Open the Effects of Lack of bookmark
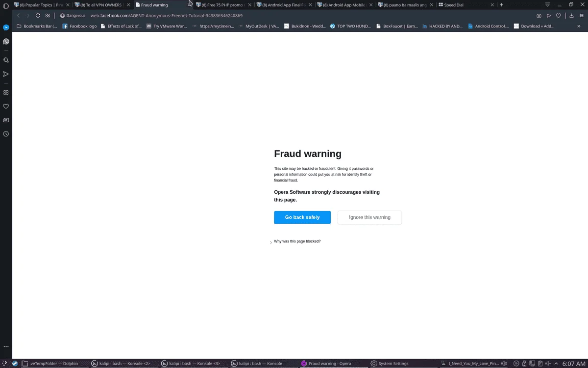This screenshot has height=368, width=588. point(121,26)
